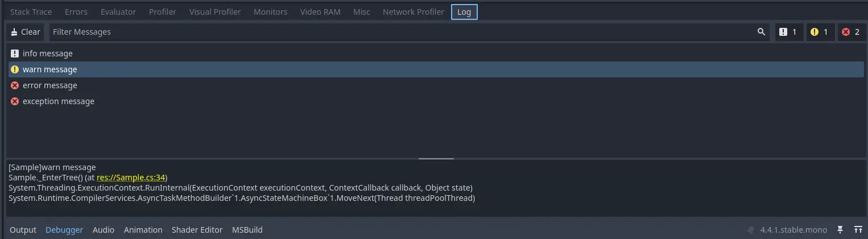Switch to the Misc tab
The width and height of the screenshot is (868, 239).
click(361, 12)
